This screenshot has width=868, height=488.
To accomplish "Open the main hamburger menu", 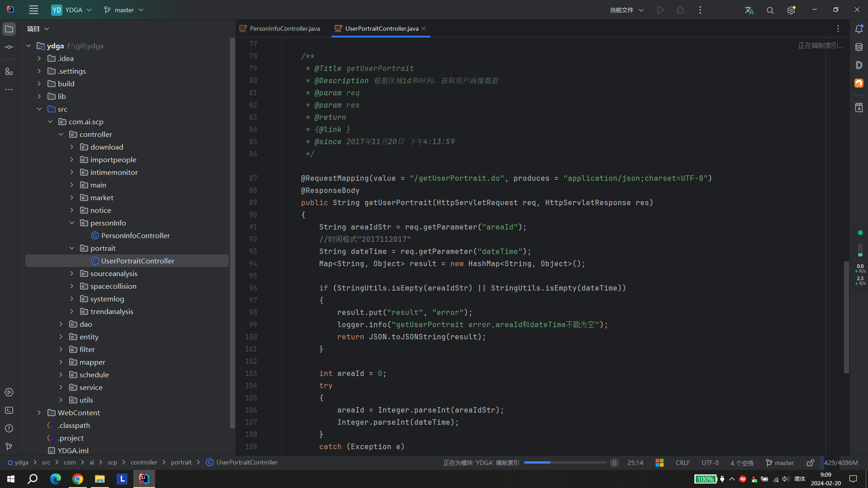I will pyautogui.click(x=33, y=10).
